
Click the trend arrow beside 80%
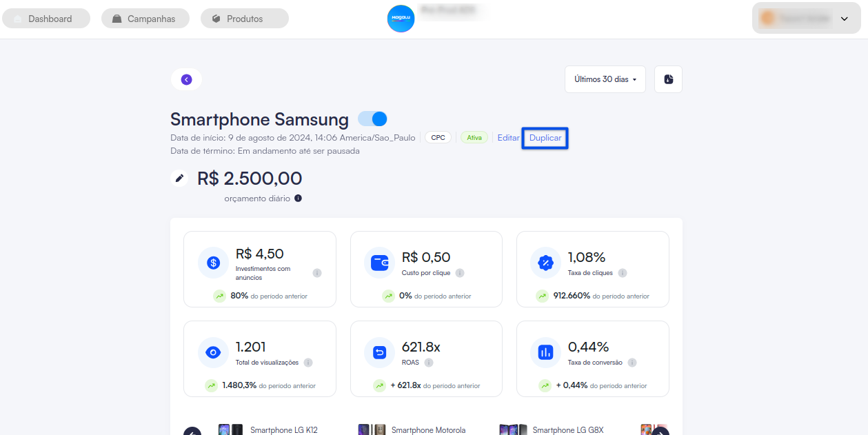coord(219,296)
